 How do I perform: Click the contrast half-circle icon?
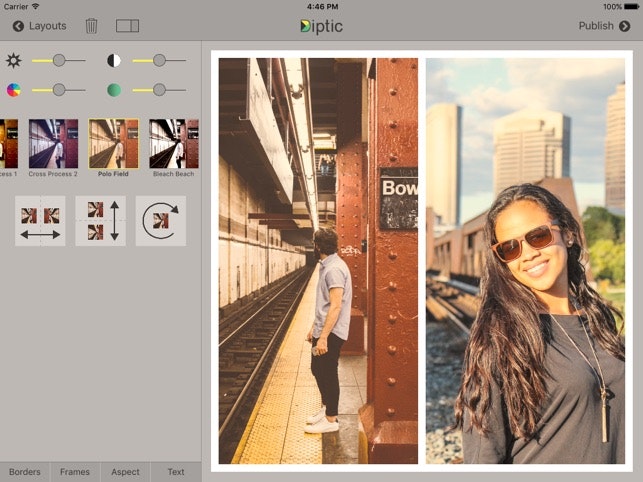pyautogui.click(x=114, y=61)
